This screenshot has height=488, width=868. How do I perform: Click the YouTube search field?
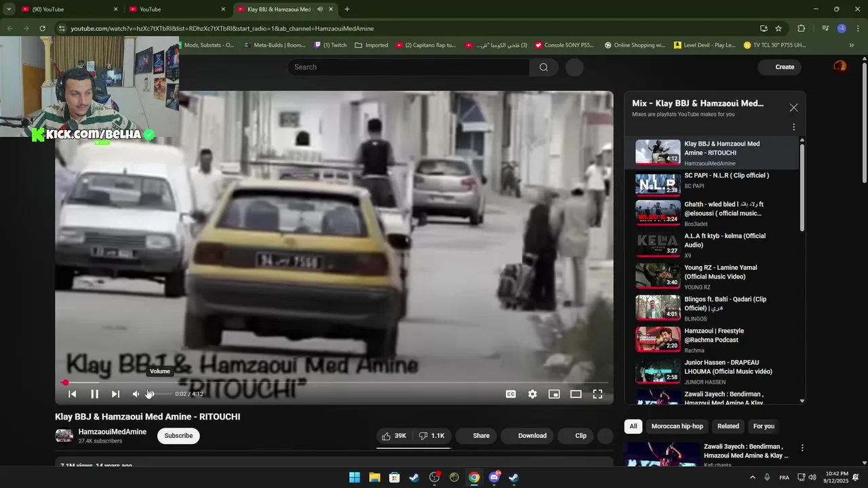408,67
